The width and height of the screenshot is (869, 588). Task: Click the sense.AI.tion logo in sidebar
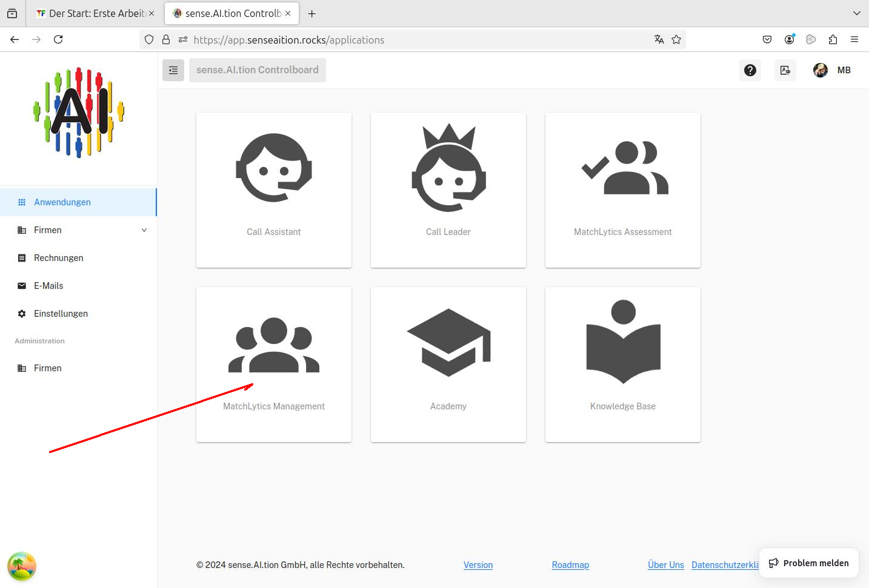(79, 113)
